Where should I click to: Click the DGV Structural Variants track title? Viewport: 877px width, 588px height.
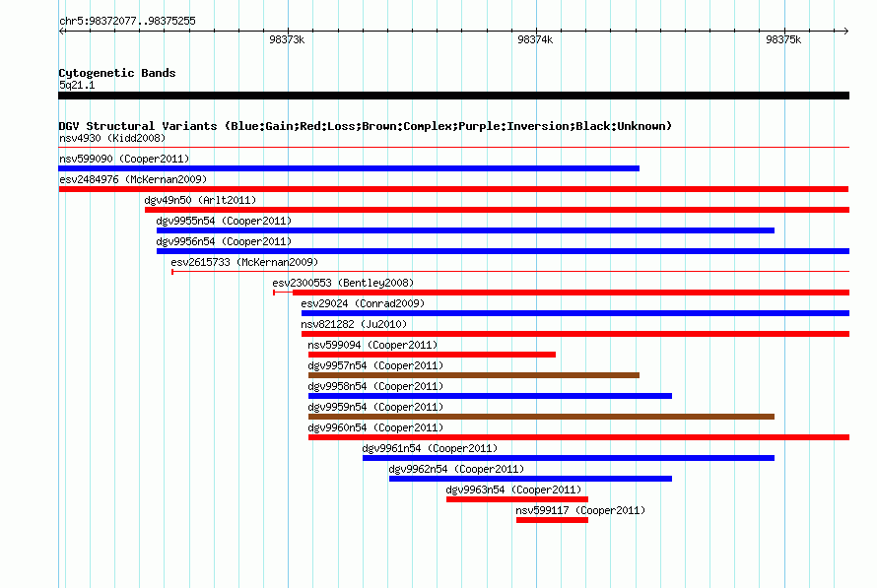(365, 126)
